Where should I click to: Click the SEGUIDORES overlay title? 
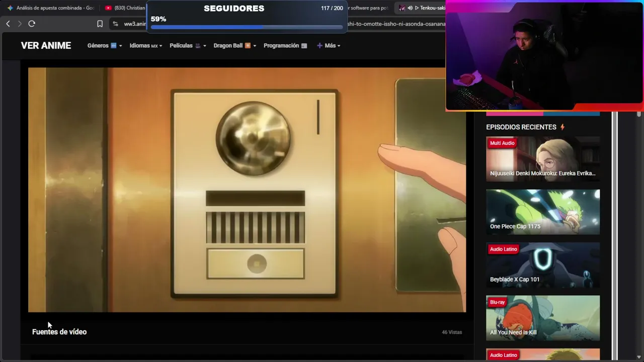[234, 9]
